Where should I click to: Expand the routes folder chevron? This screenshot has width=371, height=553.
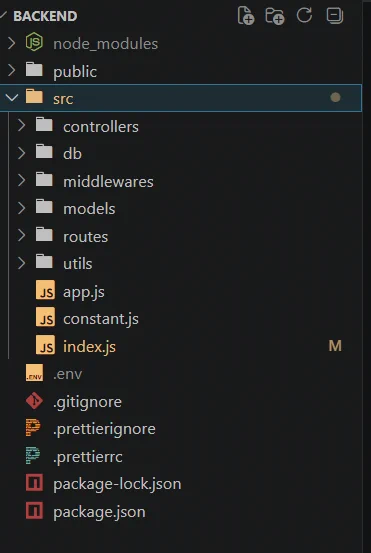(22, 235)
